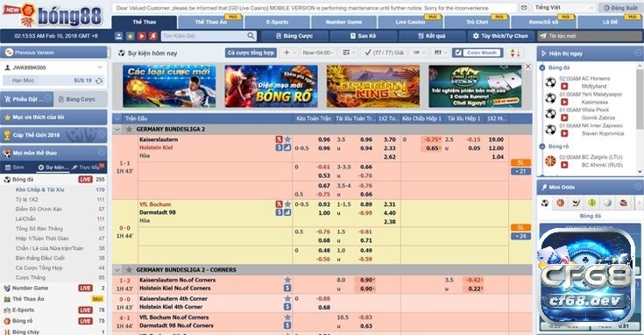Open the Tiếng Việt language dropdown

click(564, 8)
